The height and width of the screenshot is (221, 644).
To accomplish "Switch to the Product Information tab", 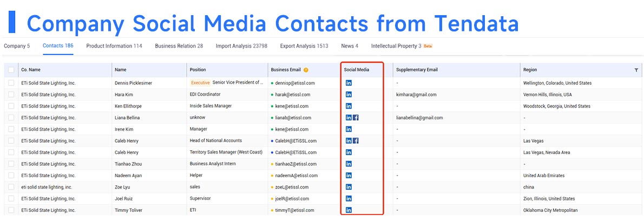I will coord(114,46).
